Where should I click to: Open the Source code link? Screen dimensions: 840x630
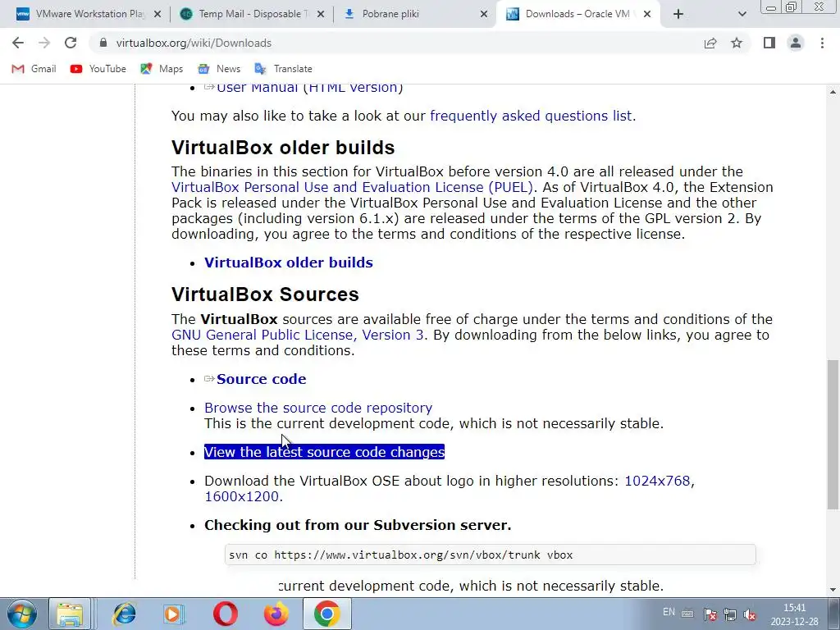(262, 379)
